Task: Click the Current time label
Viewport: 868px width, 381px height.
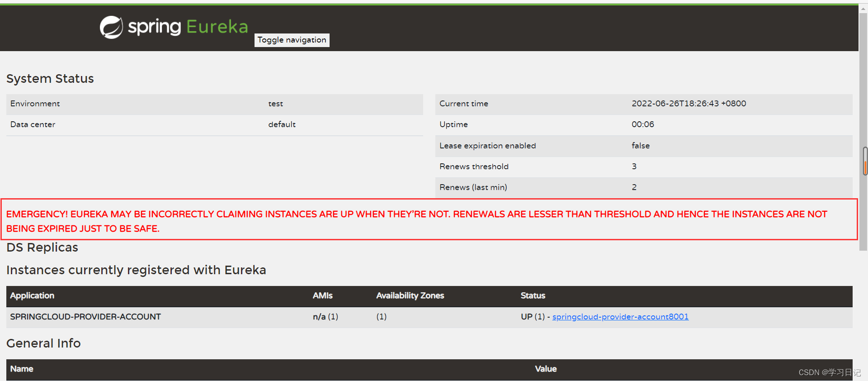Action: coord(464,104)
